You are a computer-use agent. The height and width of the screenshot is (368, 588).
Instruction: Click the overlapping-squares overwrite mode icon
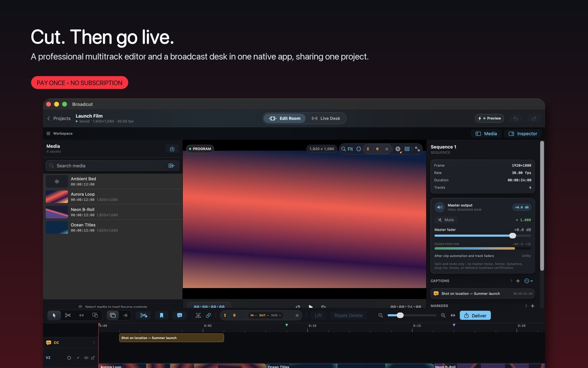[x=113, y=315]
